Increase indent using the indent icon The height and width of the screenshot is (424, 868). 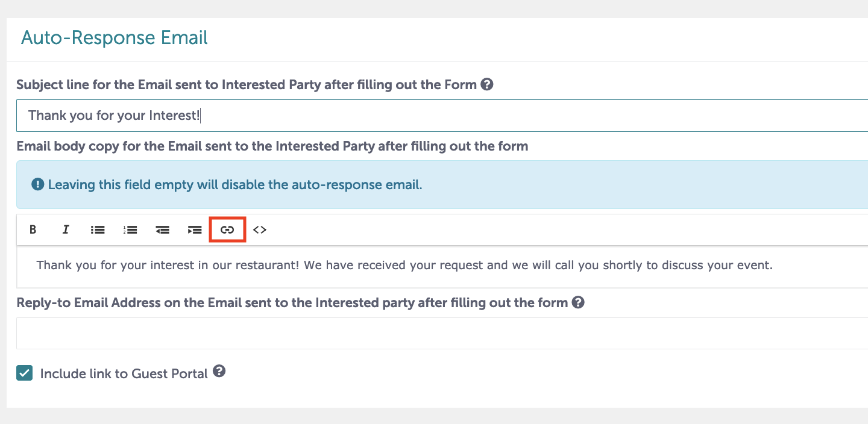point(195,229)
